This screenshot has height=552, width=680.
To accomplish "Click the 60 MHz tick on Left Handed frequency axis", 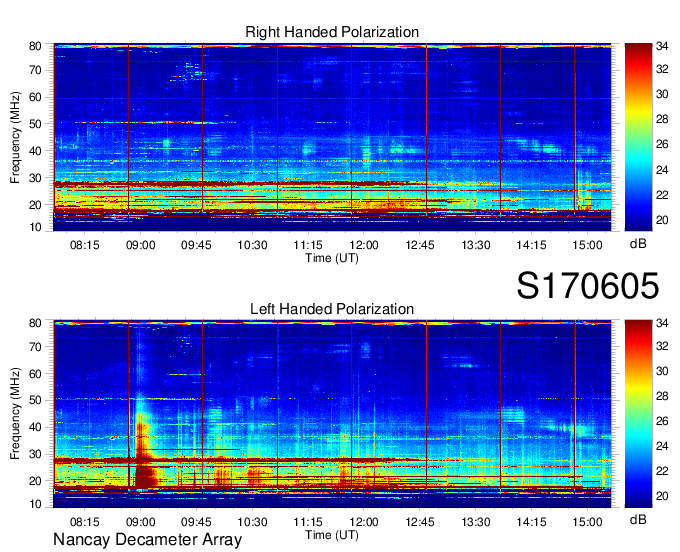I will coord(35,374).
